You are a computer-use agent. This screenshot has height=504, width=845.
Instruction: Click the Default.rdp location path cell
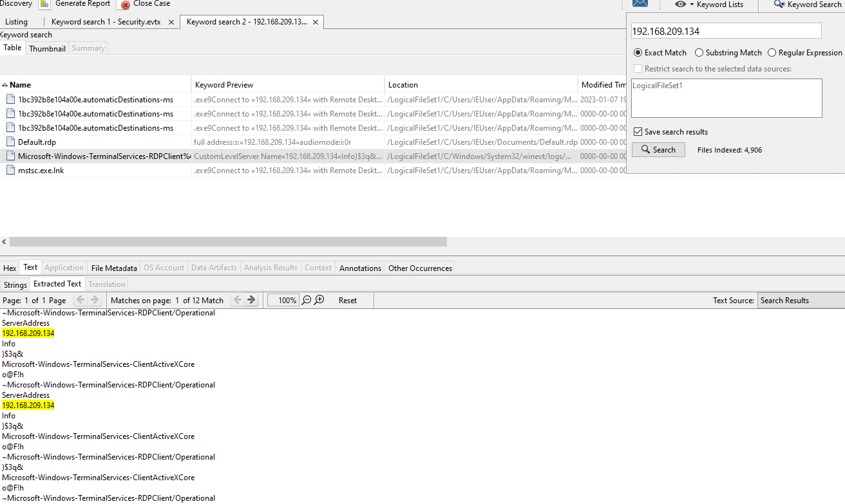481,142
